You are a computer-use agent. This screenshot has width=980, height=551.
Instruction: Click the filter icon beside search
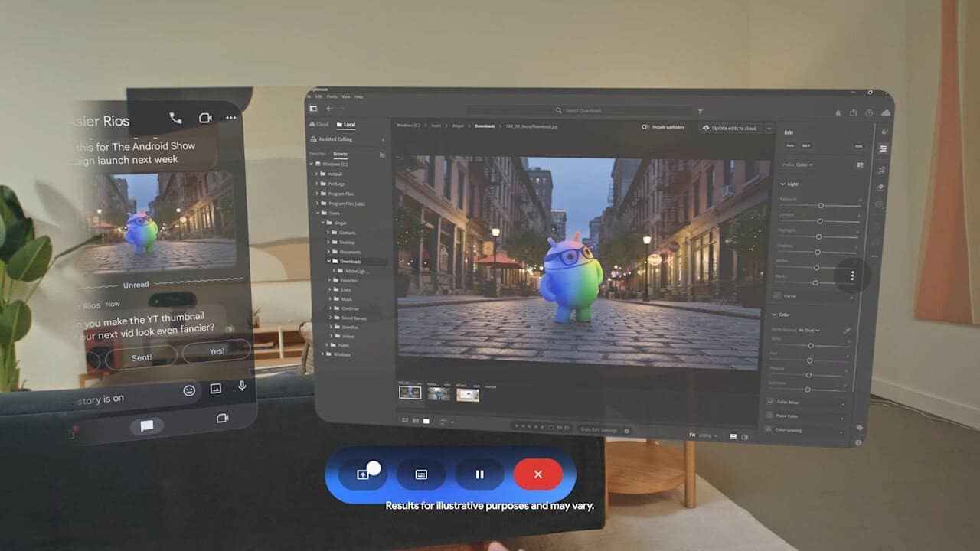[700, 111]
